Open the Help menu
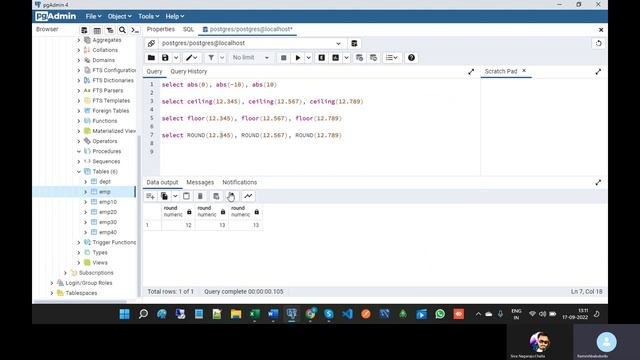This screenshot has height=360, width=640. (x=174, y=16)
